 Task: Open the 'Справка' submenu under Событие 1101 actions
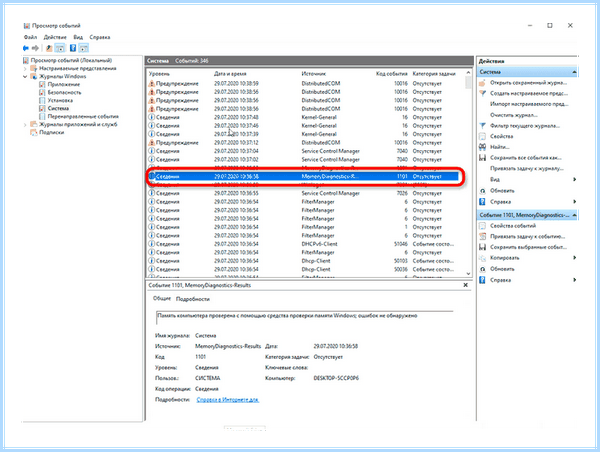coord(574,280)
